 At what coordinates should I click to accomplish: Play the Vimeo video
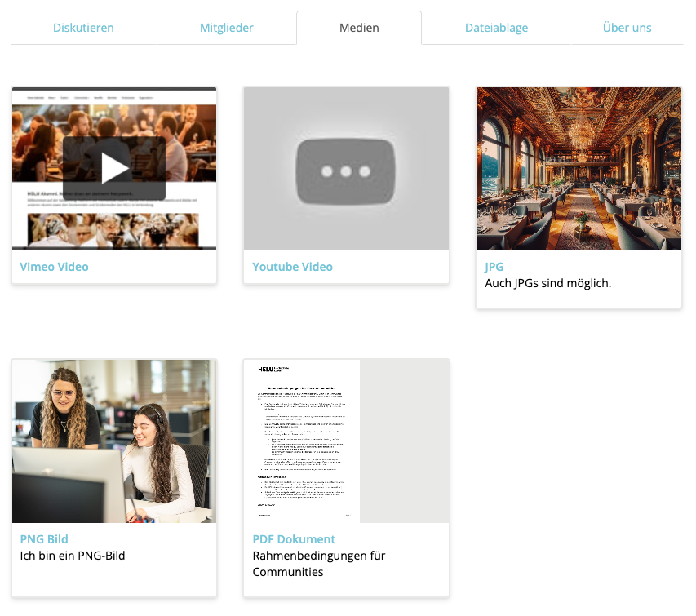[x=114, y=168]
